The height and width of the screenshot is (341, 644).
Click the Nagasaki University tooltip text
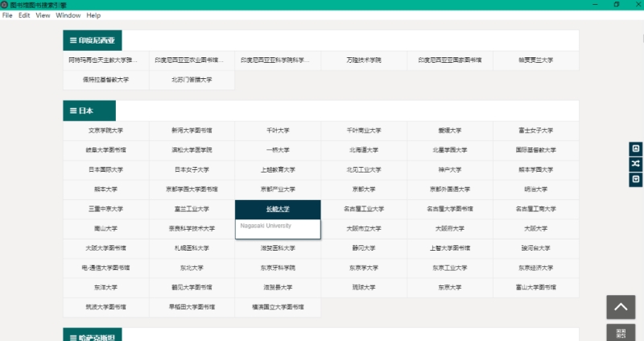266,226
